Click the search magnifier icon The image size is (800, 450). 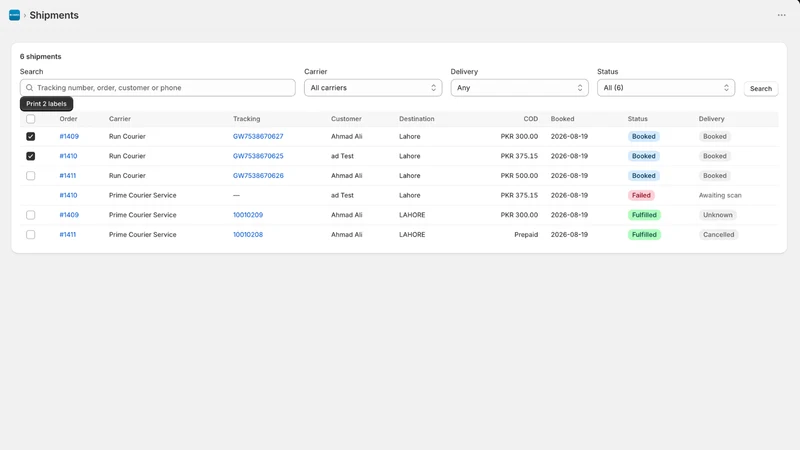[x=30, y=88]
